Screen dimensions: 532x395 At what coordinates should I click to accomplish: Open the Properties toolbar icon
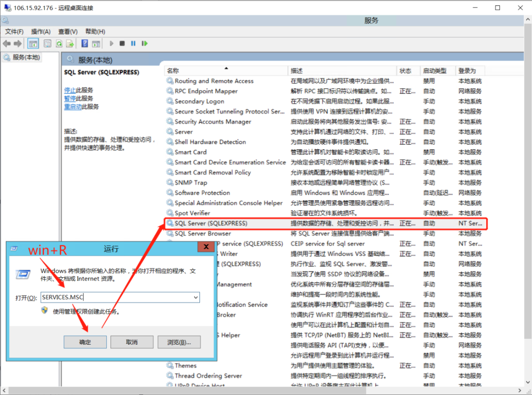tap(47, 43)
